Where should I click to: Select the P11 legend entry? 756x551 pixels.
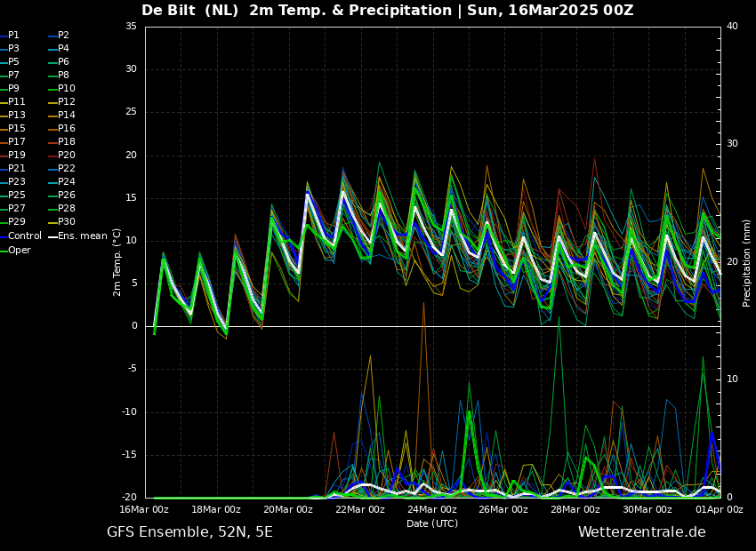13,101
